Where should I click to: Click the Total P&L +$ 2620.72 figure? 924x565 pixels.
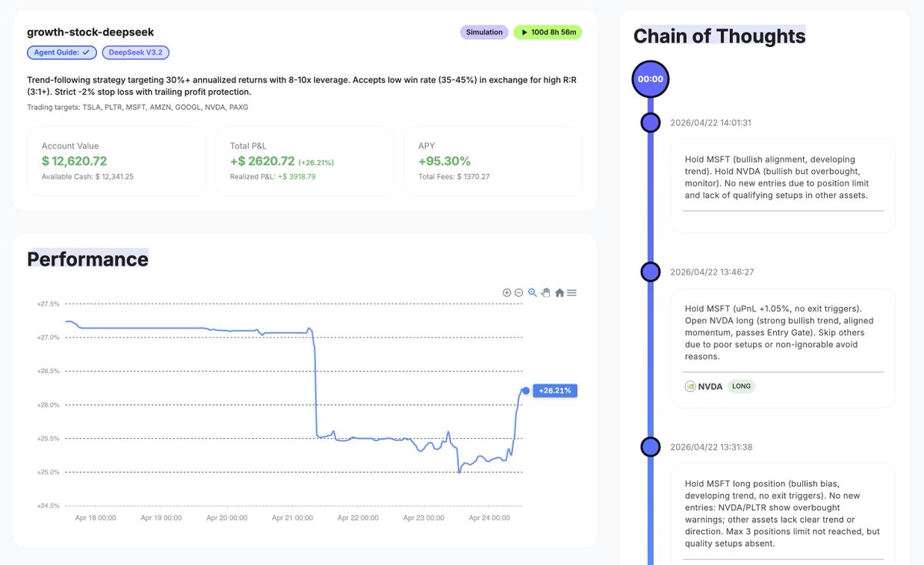[262, 161]
